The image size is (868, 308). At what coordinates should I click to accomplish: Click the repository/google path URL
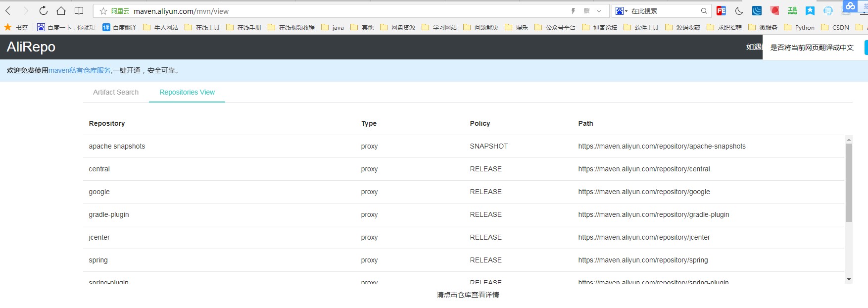click(644, 192)
